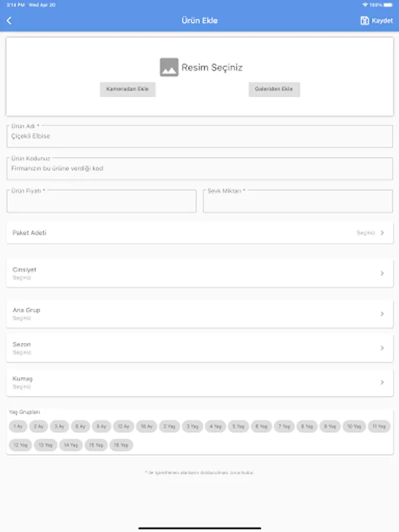Select the 3 Ay age chip

point(59,426)
